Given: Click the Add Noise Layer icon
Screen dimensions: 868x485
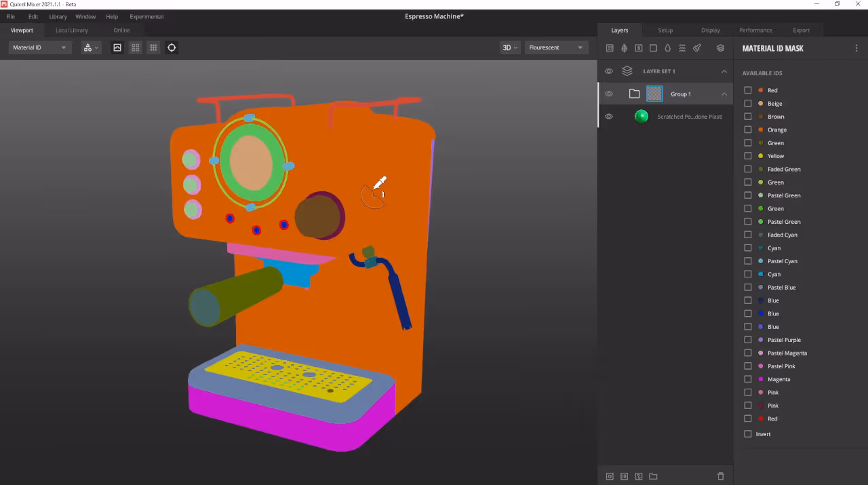Looking at the screenshot, I should click(x=682, y=48).
